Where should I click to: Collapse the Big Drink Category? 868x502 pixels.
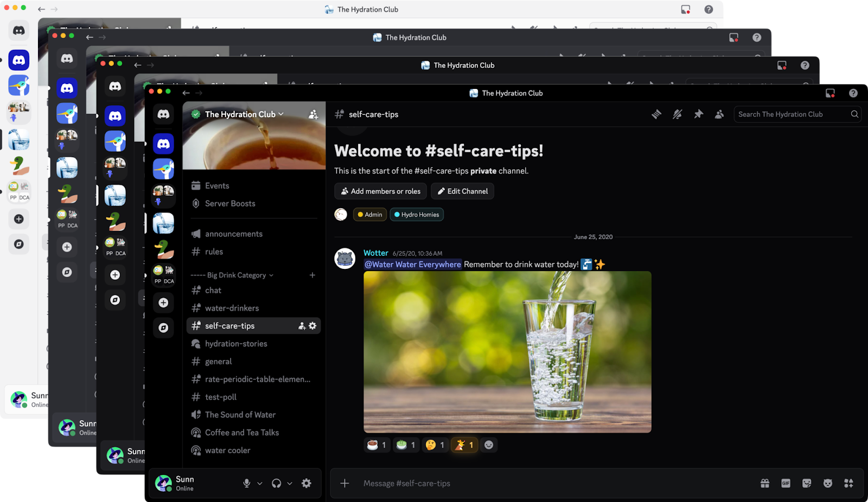(x=232, y=275)
